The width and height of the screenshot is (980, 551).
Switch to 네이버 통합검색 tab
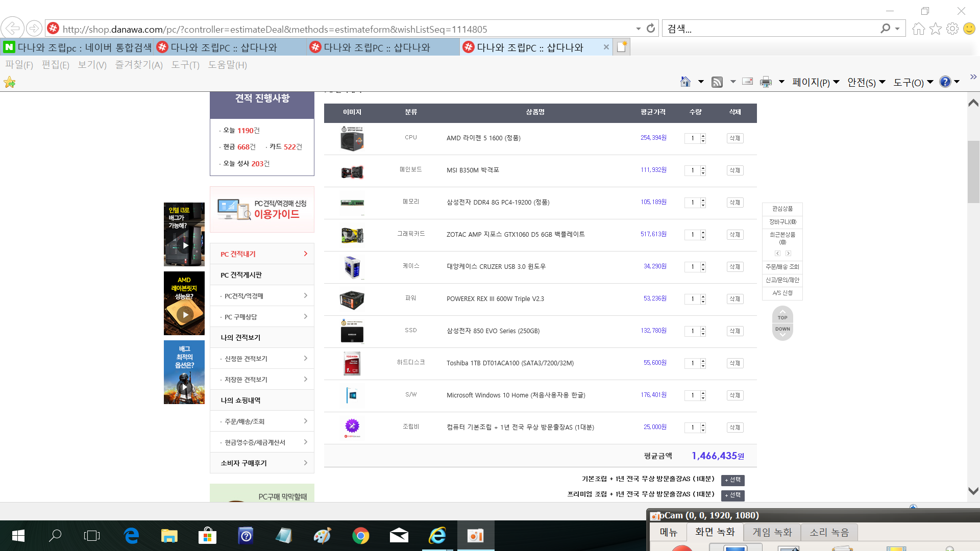click(77, 47)
